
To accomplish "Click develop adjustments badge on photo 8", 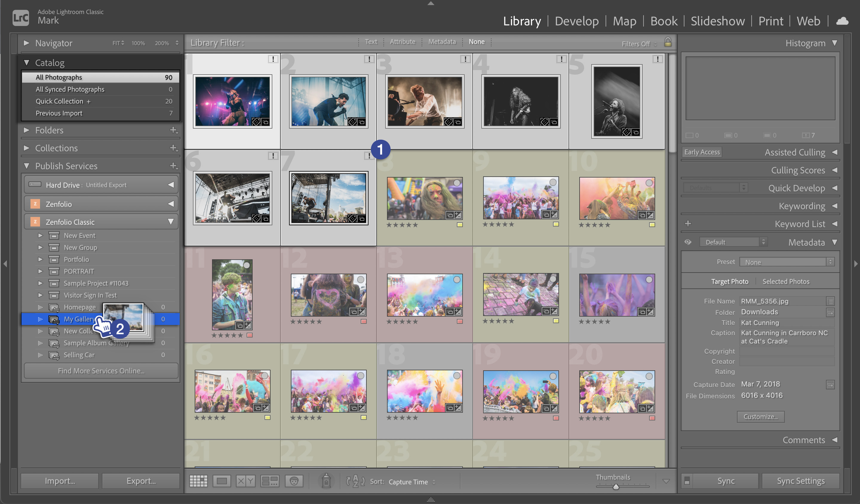I will point(458,215).
